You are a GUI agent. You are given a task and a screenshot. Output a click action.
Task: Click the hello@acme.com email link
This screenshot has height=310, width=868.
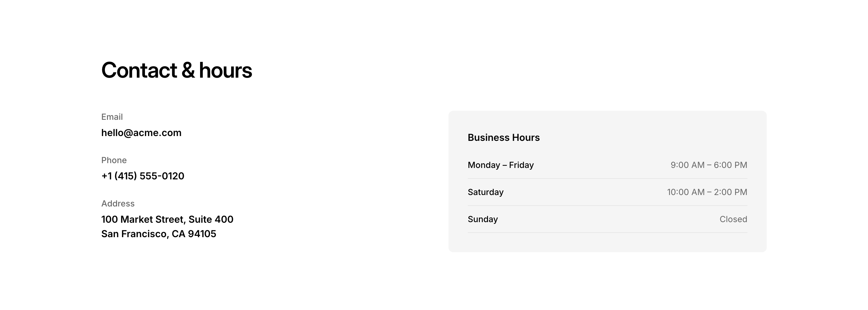point(141,133)
